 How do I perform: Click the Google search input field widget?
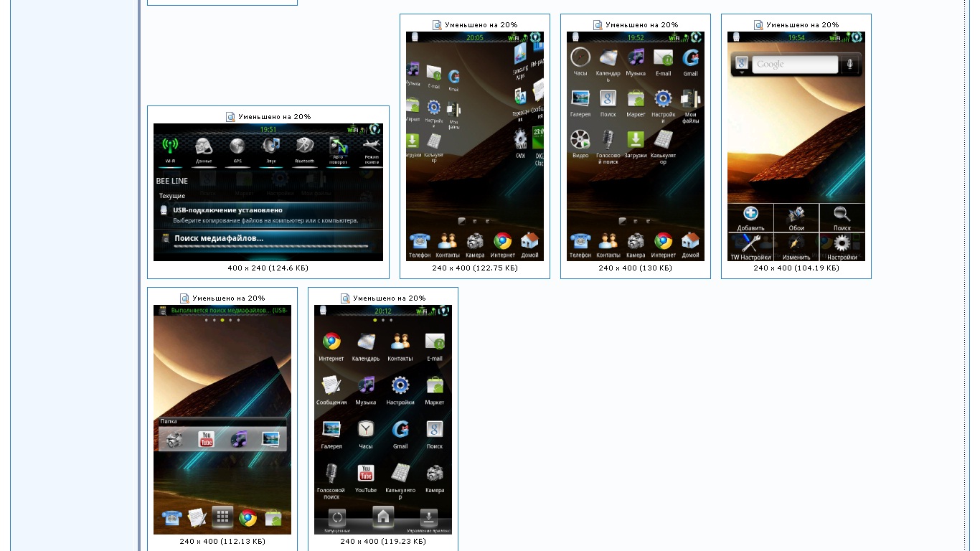pos(794,65)
